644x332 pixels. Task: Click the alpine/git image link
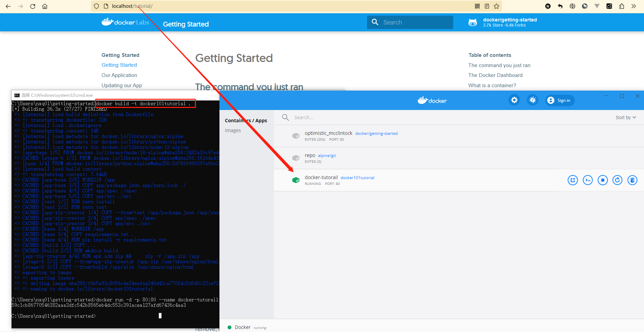click(x=327, y=156)
